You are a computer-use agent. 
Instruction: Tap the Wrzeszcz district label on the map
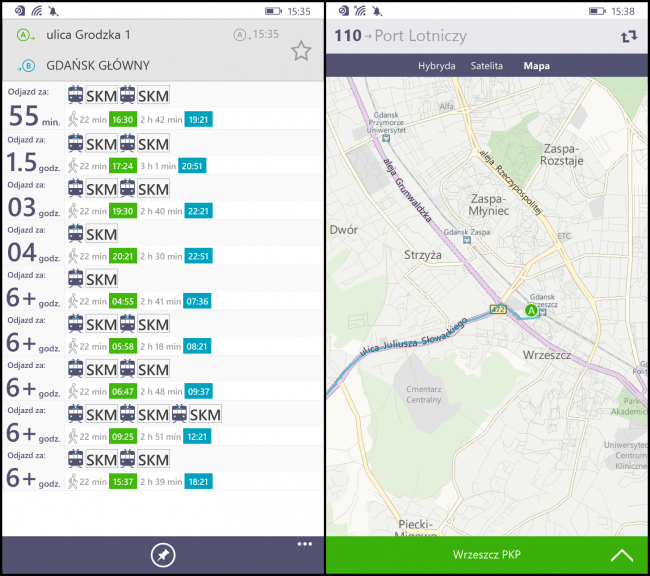[546, 355]
